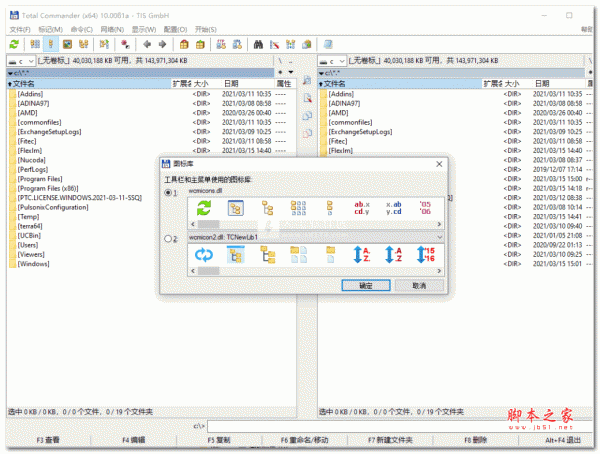Open right panel drive c dropdown
The image size is (600, 454).
(332, 61)
